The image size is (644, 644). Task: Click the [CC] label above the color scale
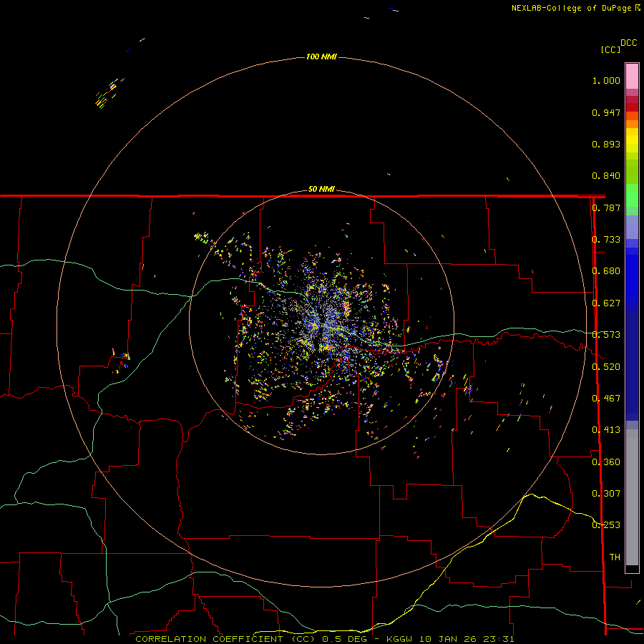tap(610, 49)
